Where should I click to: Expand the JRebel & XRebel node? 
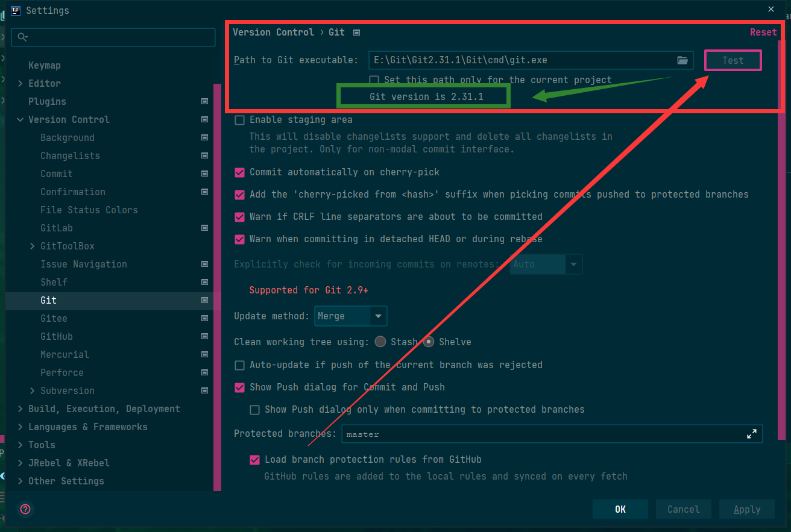(x=20, y=463)
